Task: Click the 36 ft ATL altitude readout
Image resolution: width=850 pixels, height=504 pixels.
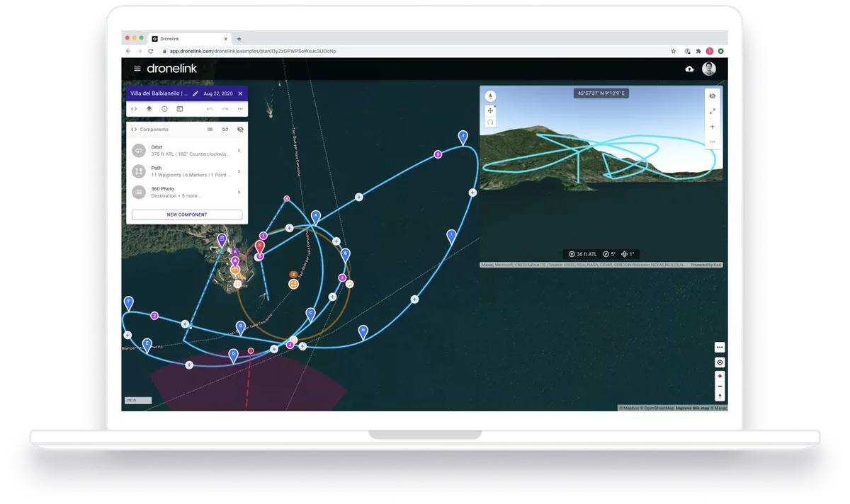Action: point(583,254)
